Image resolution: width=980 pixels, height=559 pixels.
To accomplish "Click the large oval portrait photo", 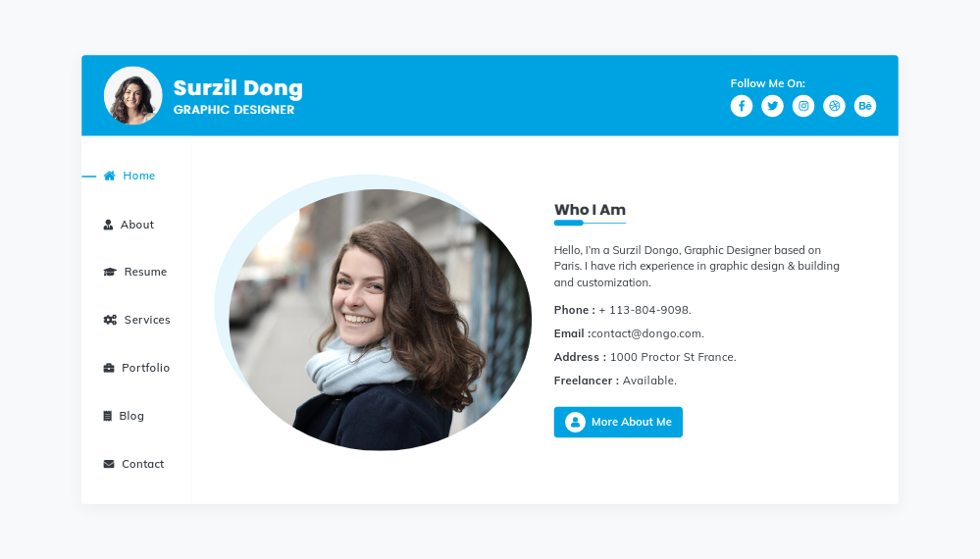I will pyautogui.click(x=381, y=320).
